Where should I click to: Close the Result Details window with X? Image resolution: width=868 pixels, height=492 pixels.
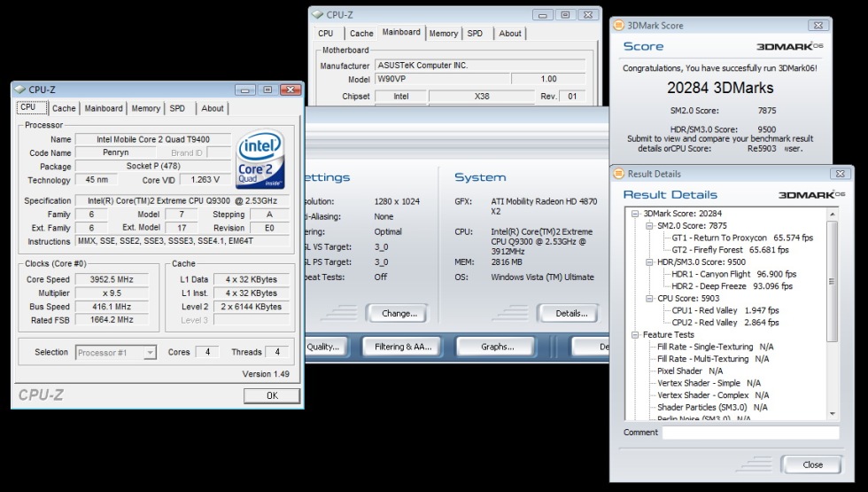840,174
